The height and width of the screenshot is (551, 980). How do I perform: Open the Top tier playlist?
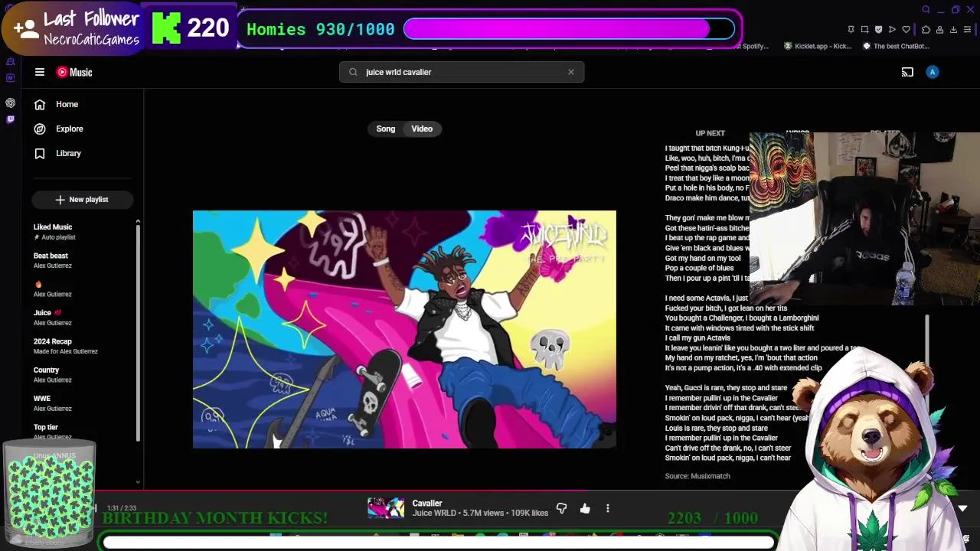click(83, 432)
